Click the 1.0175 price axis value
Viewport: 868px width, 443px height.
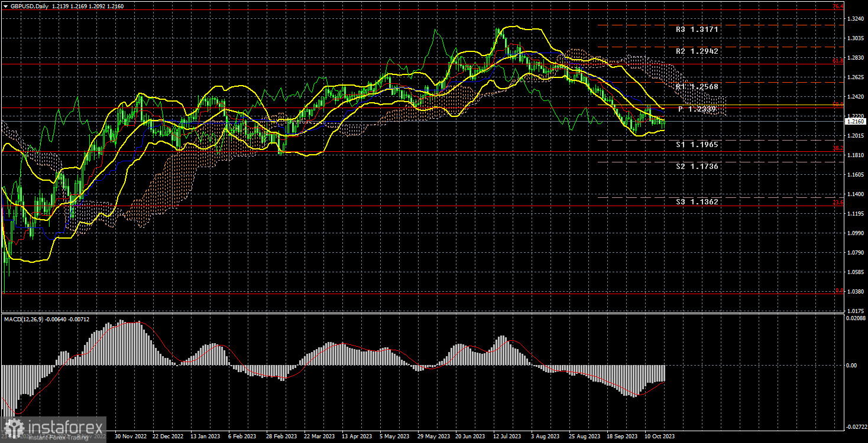coord(855,311)
